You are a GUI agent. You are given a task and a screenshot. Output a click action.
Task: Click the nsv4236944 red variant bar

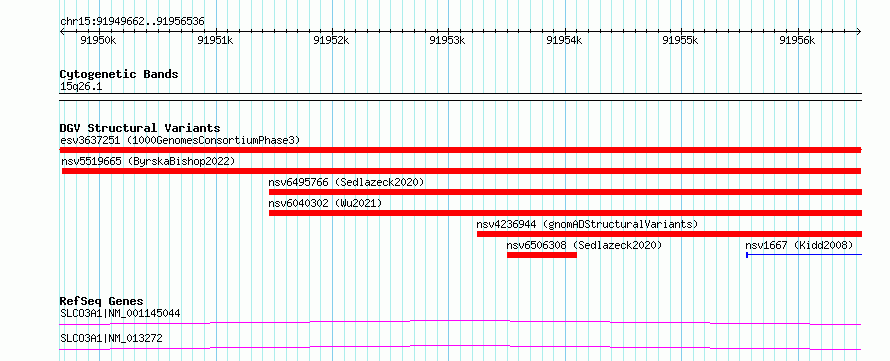pos(669,234)
